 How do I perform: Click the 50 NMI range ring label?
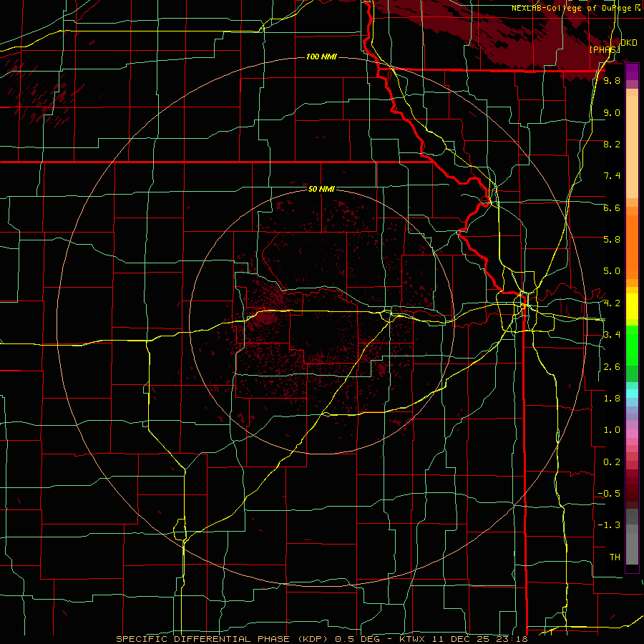[x=321, y=189]
